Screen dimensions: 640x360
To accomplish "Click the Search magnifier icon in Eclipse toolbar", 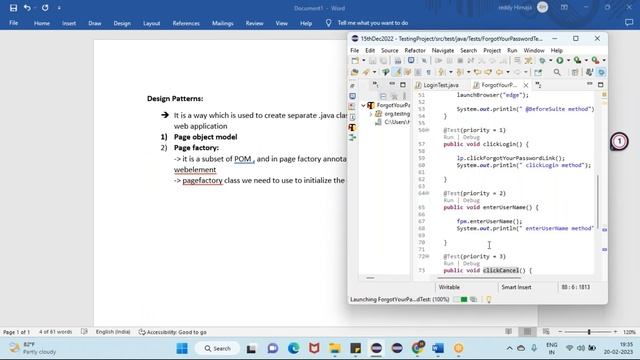I will tap(557, 72).
